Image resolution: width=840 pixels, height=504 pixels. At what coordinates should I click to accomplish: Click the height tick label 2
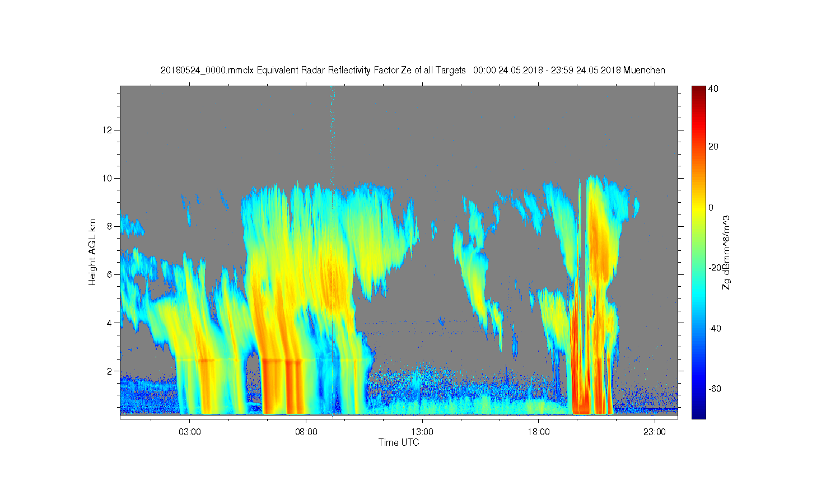click(x=110, y=371)
